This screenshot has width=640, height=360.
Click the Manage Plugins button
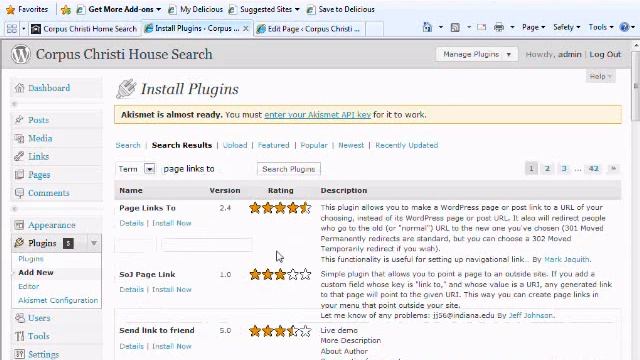click(x=471, y=54)
